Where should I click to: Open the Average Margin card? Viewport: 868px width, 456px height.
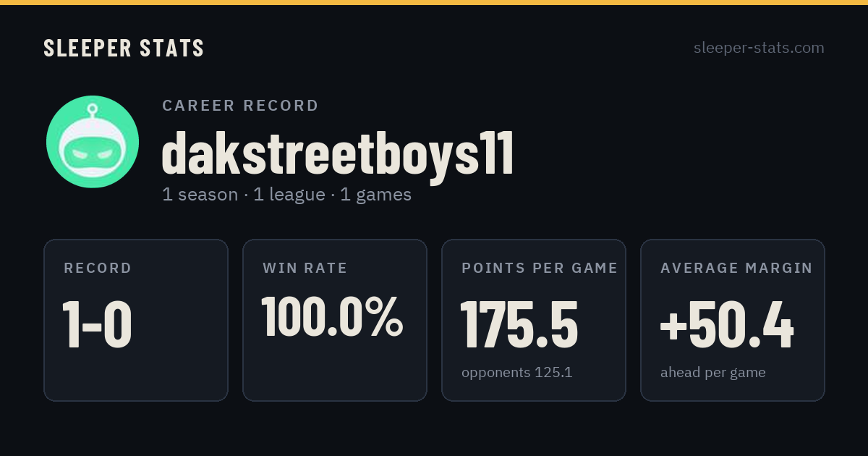click(733, 320)
